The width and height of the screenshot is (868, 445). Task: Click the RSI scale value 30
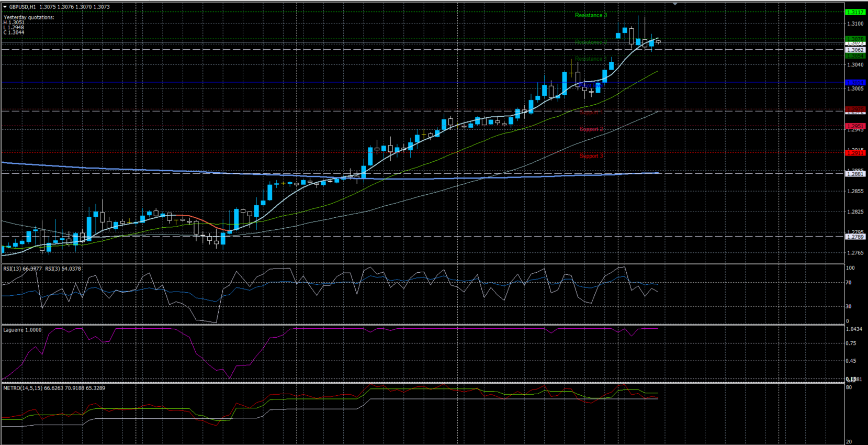[849, 306]
